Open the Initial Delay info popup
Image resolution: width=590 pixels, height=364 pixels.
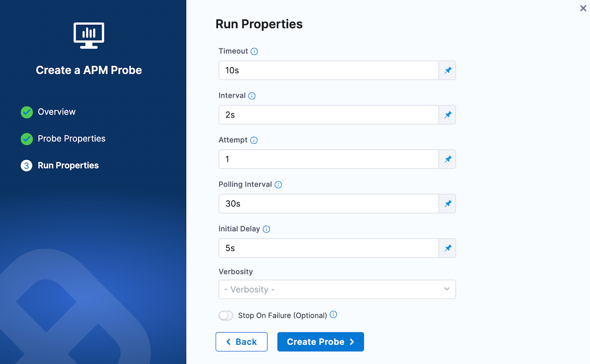pos(266,229)
